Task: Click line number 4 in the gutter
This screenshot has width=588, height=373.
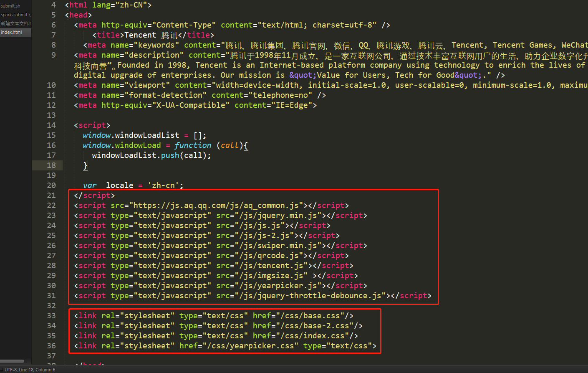Action: pyautogui.click(x=53, y=5)
